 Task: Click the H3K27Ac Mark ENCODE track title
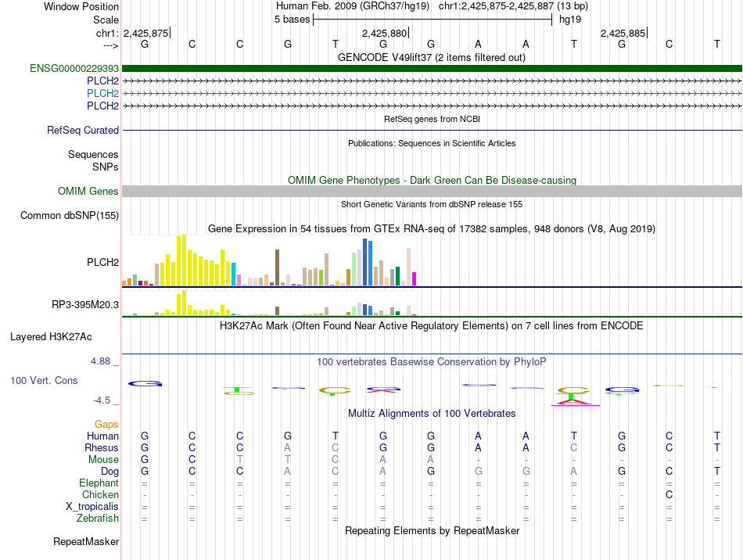pyautogui.click(x=432, y=326)
